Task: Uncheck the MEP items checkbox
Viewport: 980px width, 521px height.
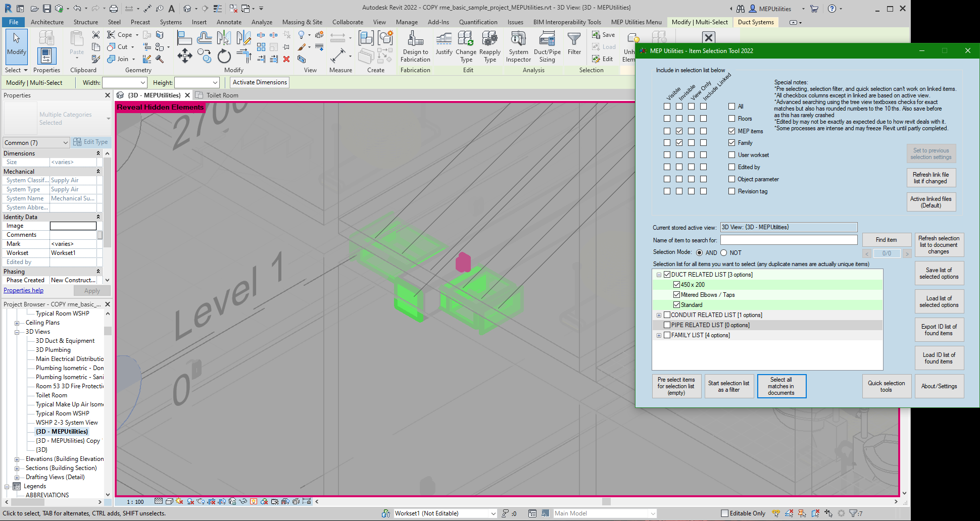Action: pyautogui.click(x=731, y=131)
